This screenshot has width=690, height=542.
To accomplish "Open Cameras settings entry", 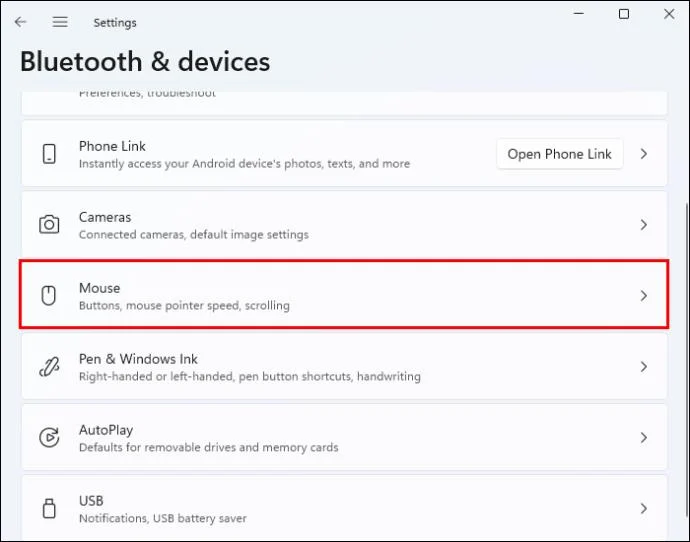I will [x=344, y=225].
